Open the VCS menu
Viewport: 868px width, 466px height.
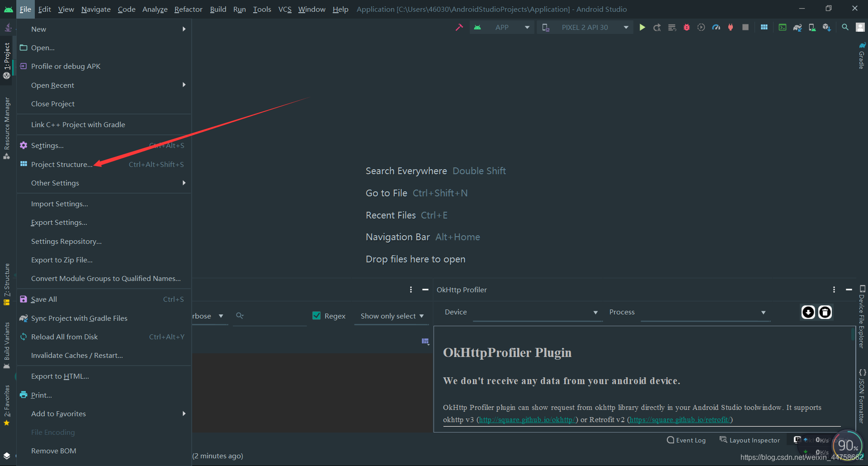[285, 9]
